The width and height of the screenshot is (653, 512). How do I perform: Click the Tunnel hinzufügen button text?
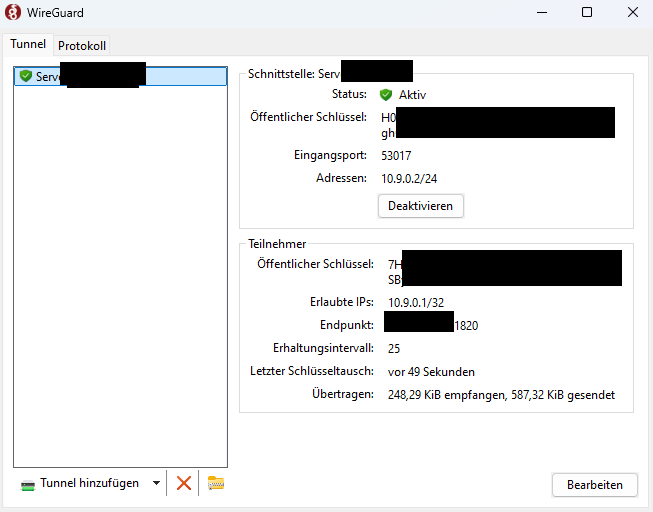[89, 483]
